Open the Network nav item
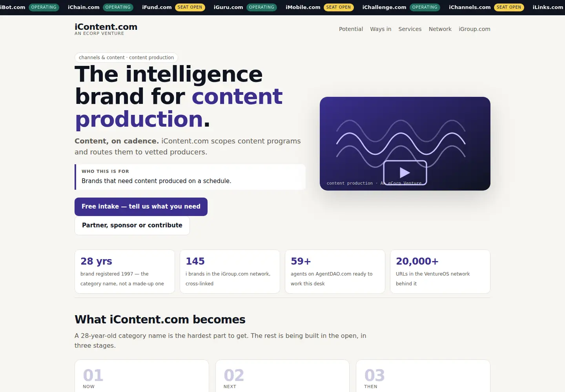Image resolution: width=565 pixels, height=392 pixels. 440,29
